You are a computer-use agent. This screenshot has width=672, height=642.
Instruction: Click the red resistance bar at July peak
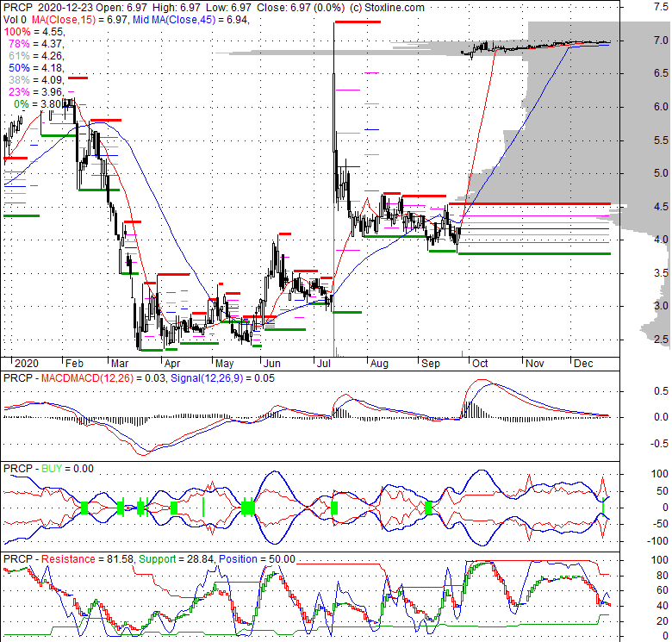358,22
